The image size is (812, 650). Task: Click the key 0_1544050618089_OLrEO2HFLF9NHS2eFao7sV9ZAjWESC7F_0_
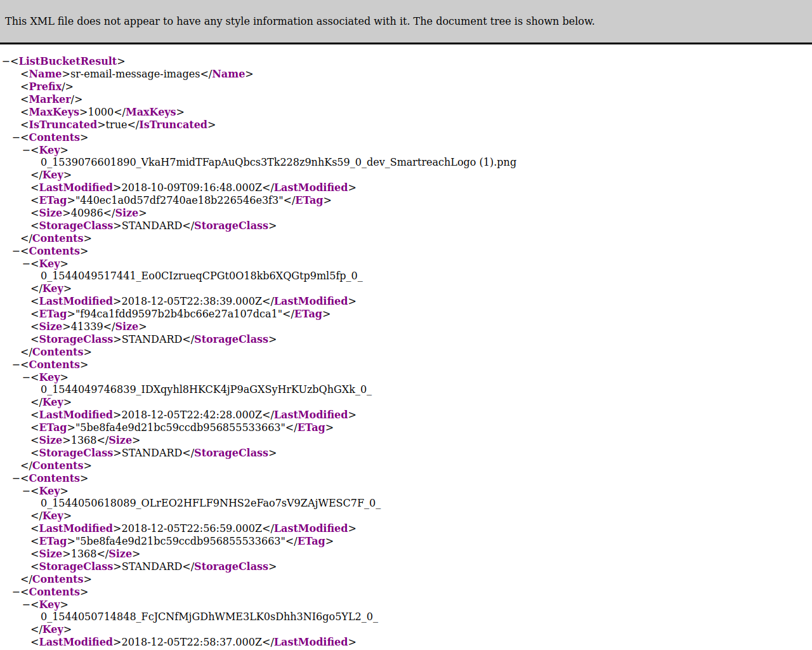click(211, 503)
